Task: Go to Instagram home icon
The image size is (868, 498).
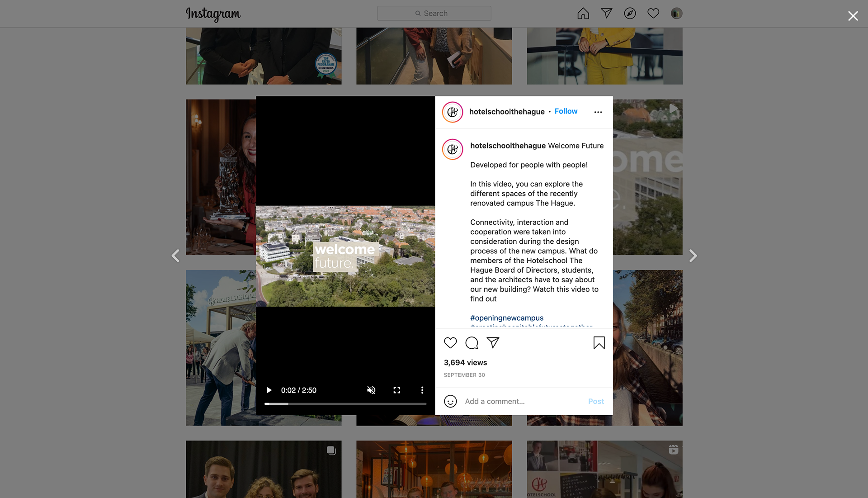Action: [x=583, y=14]
